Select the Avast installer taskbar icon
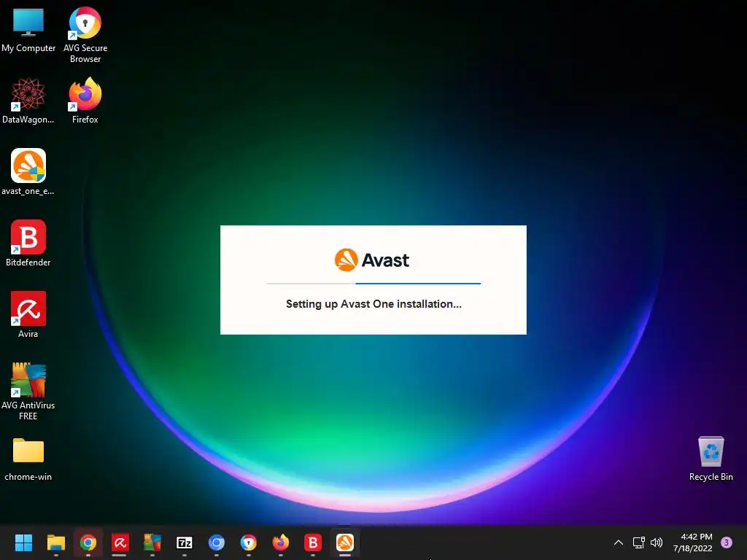747x560 pixels. [345, 542]
